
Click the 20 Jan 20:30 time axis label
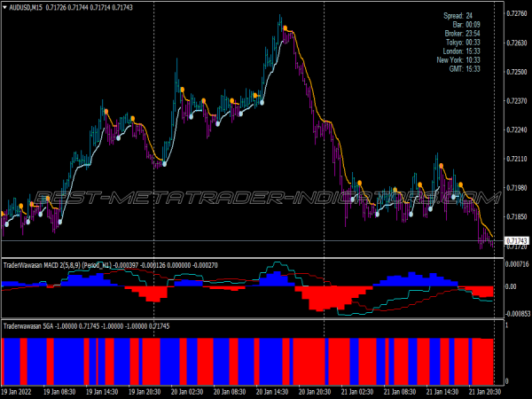pyautogui.click(x=315, y=392)
